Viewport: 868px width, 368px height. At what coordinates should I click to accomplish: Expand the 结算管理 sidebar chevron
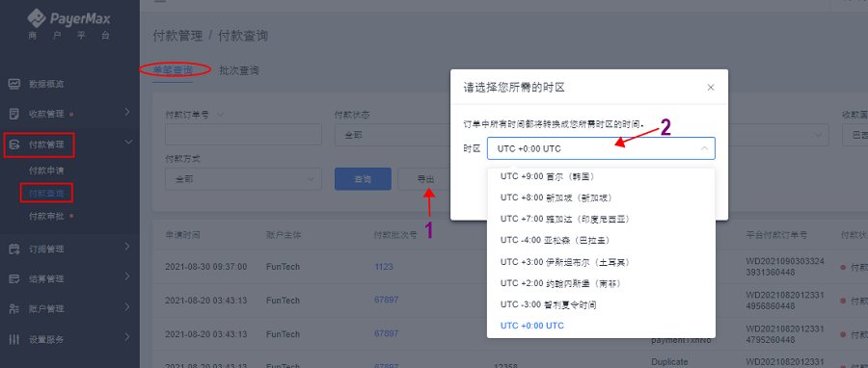(127, 276)
